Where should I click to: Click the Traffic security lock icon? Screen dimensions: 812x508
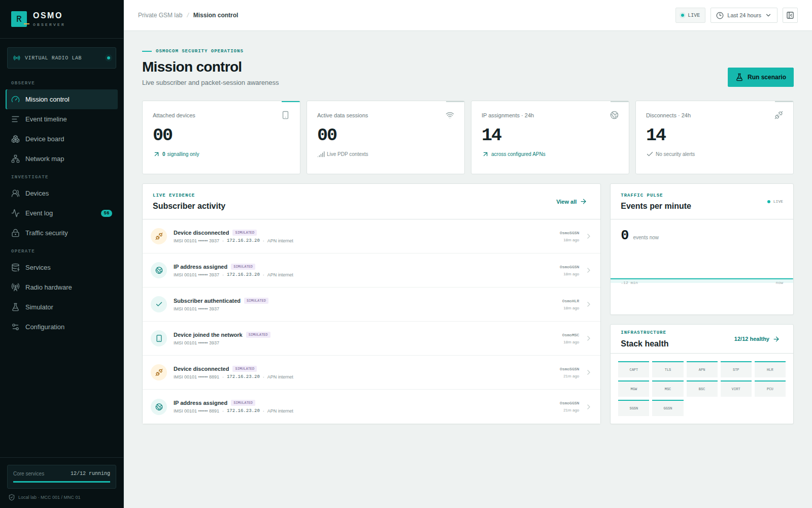(16, 233)
